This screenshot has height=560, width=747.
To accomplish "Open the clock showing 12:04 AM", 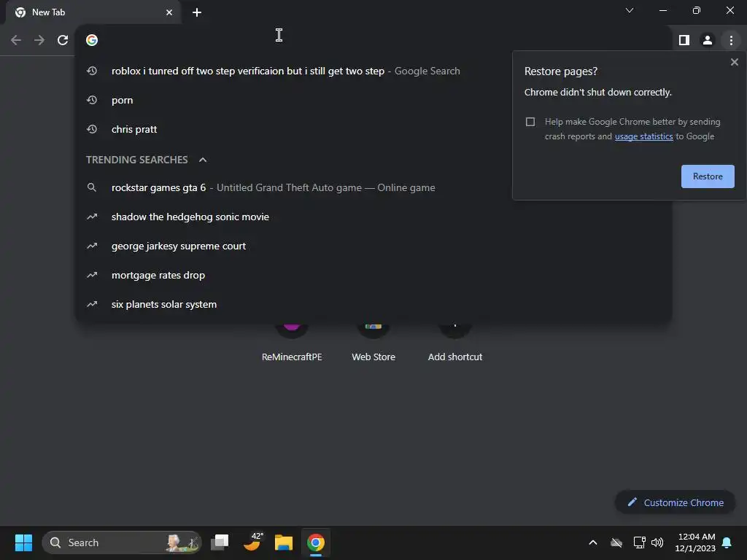I will 695,542.
